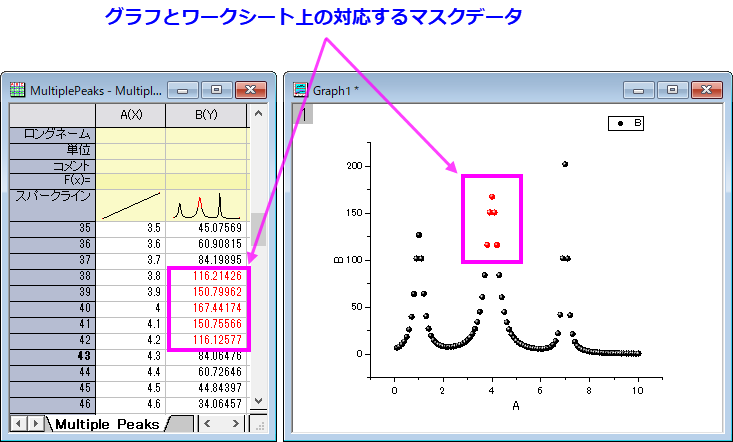Click cell value 60.90815

(220, 244)
